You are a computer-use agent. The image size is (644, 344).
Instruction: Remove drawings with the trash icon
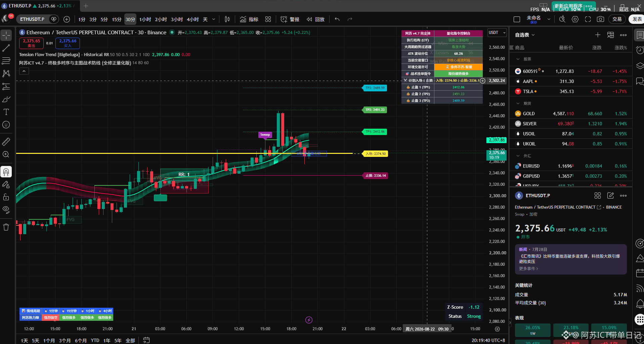(6, 227)
